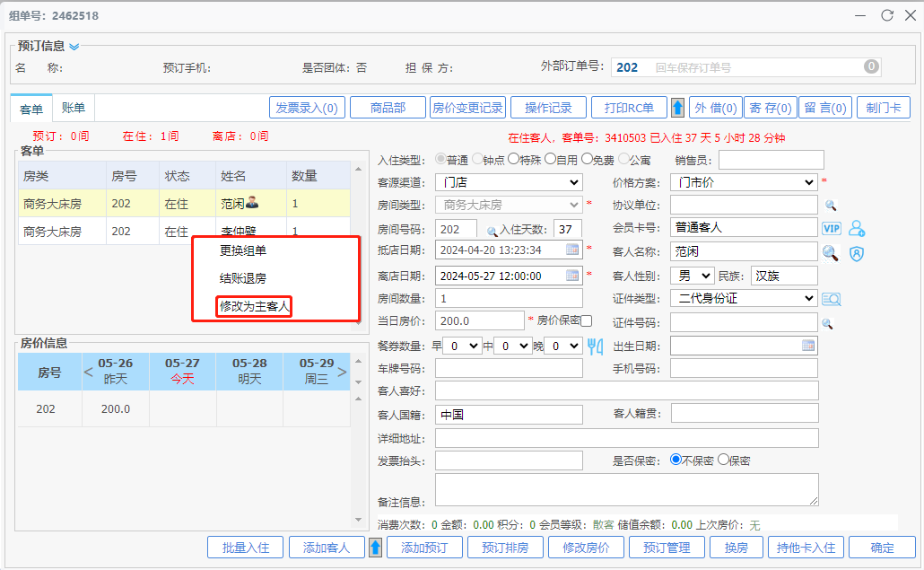Viewport: 924px width, 570px height.
Task: Click 打印RC单 button
Action: point(629,108)
